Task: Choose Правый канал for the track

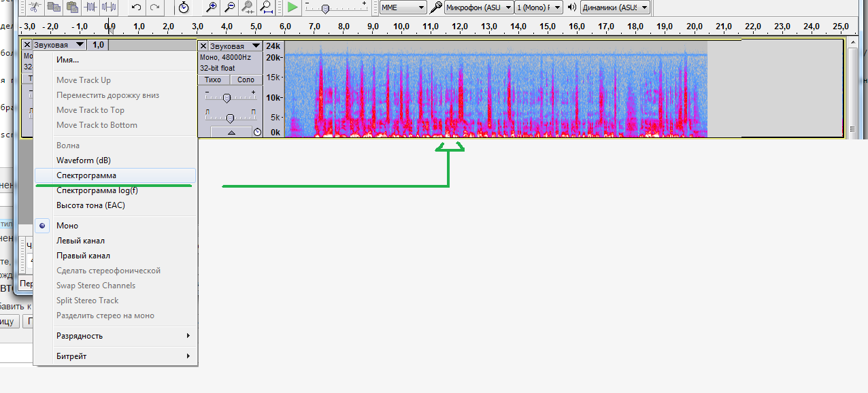Action: click(116, 256)
